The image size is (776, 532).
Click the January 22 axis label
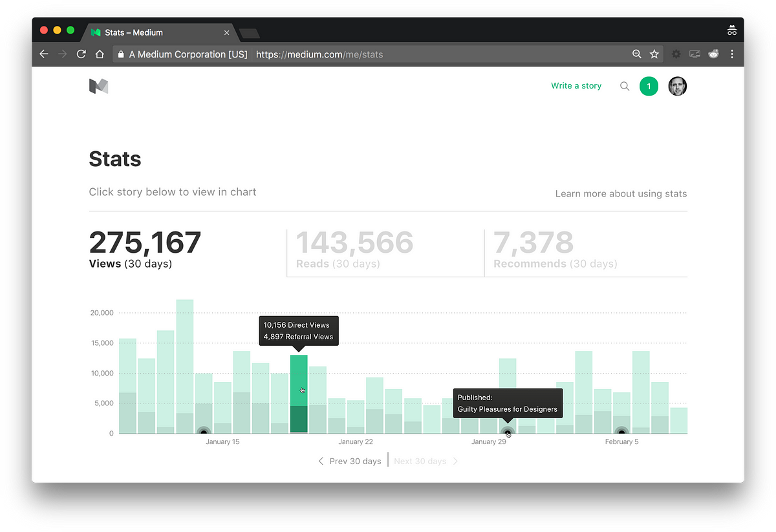click(x=356, y=442)
